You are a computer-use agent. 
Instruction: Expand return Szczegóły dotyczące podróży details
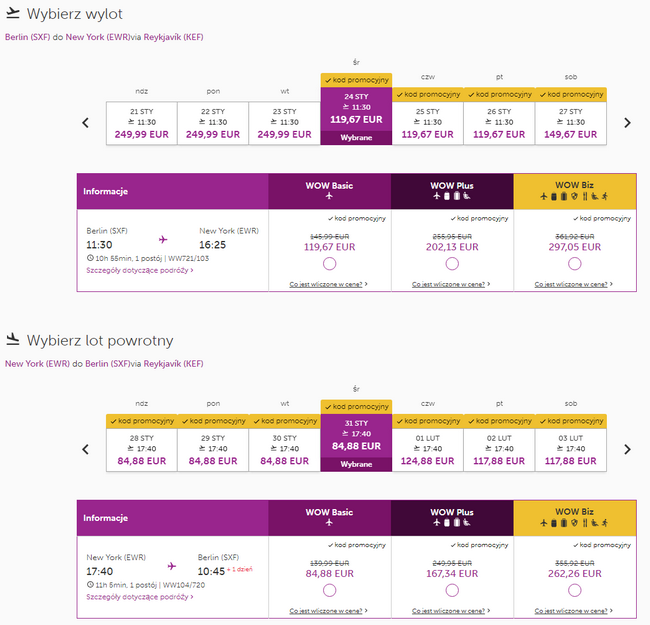click(x=140, y=597)
